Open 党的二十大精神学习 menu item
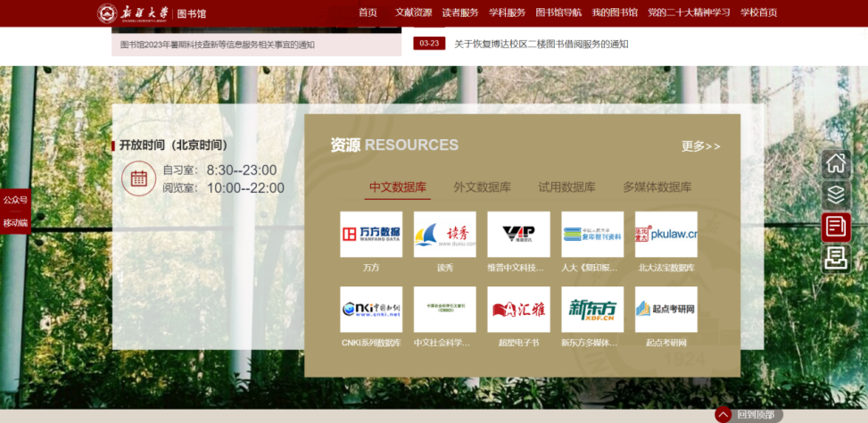868x423 pixels. (x=689, y=12)
